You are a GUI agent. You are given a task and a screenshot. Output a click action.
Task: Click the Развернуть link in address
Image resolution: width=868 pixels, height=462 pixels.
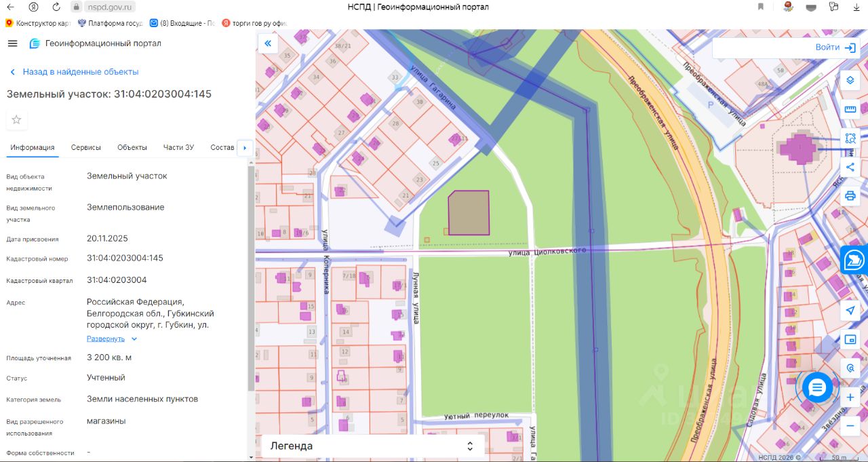(x=106, y=339)
